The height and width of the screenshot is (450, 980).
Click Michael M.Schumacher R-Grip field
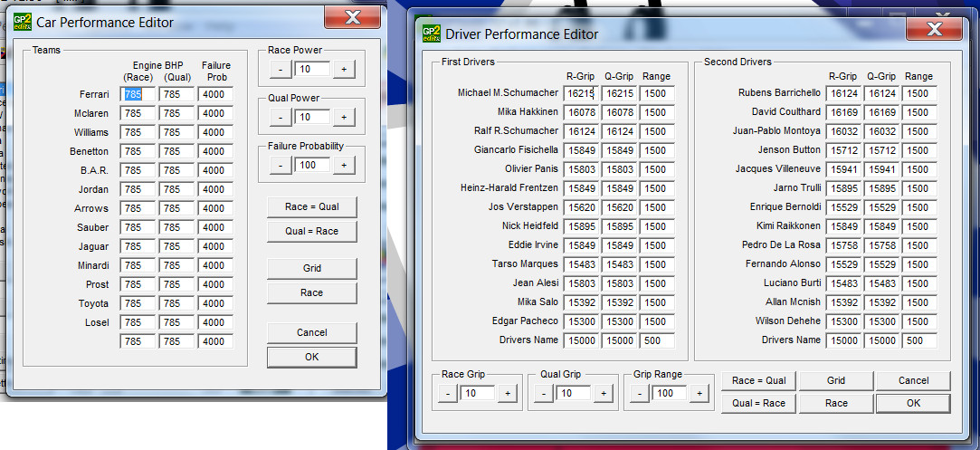coord(580,93)
